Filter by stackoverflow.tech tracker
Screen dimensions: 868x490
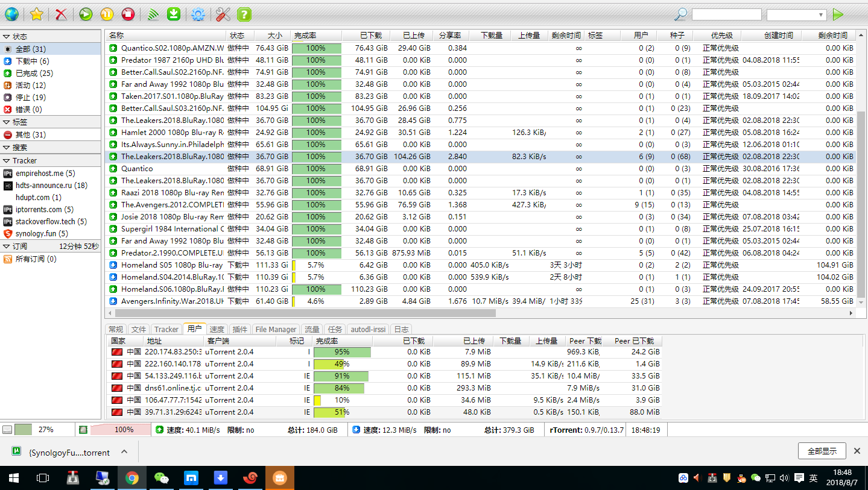[x=51, y=221]
